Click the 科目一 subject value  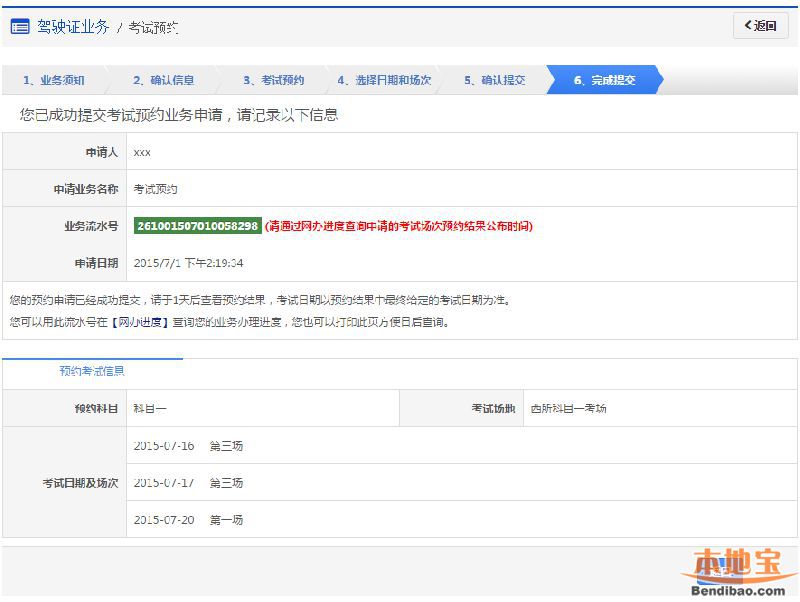pos(150,408)
